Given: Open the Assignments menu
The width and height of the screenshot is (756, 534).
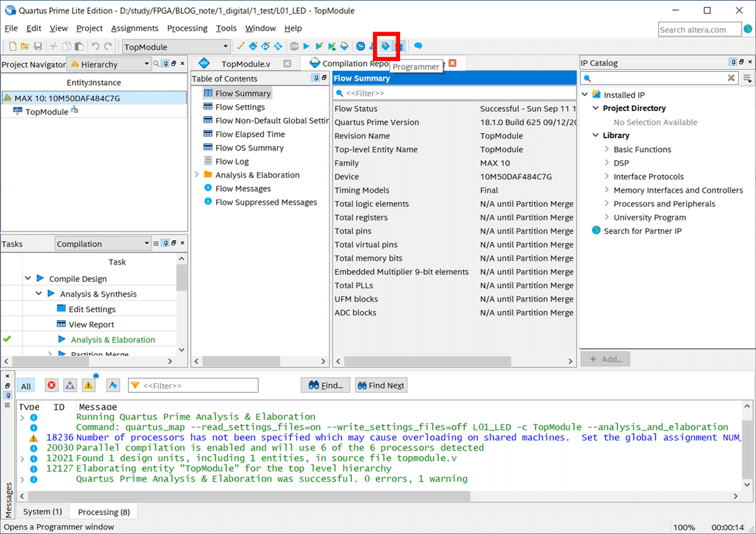Looking at the screenshot, I should (x=135, y=28).
